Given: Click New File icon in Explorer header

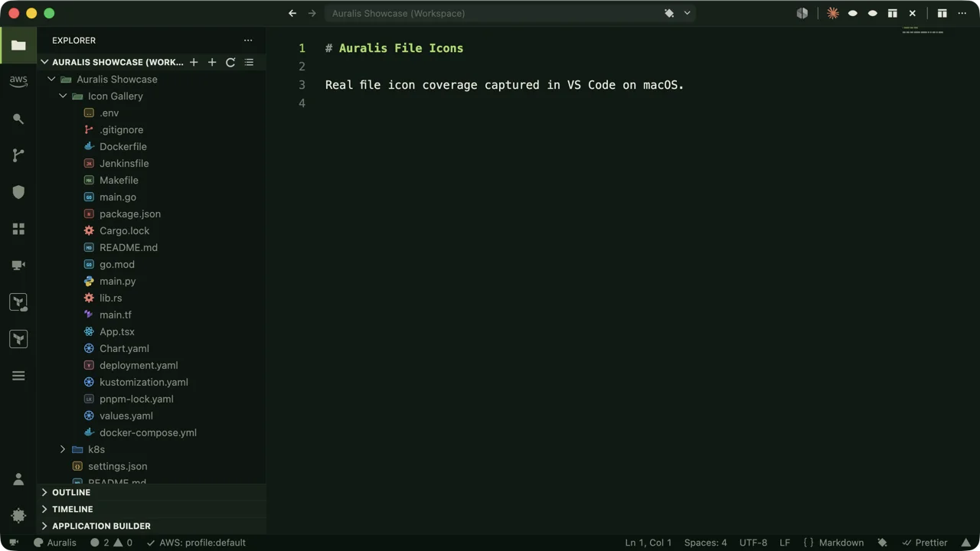Looking at the screenshot, I should (194, 62).
